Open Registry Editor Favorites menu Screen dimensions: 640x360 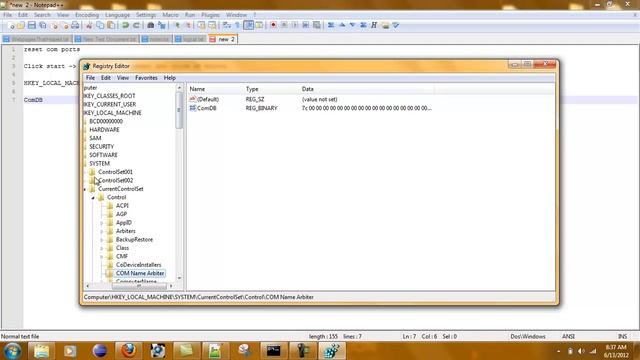pyautogui.click(x=146, y=78)
